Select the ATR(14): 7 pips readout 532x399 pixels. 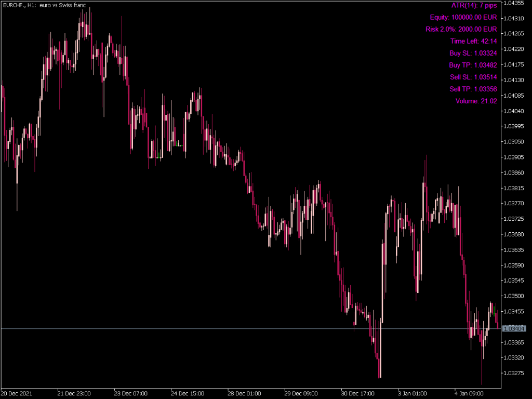click(x=473, y=5)
